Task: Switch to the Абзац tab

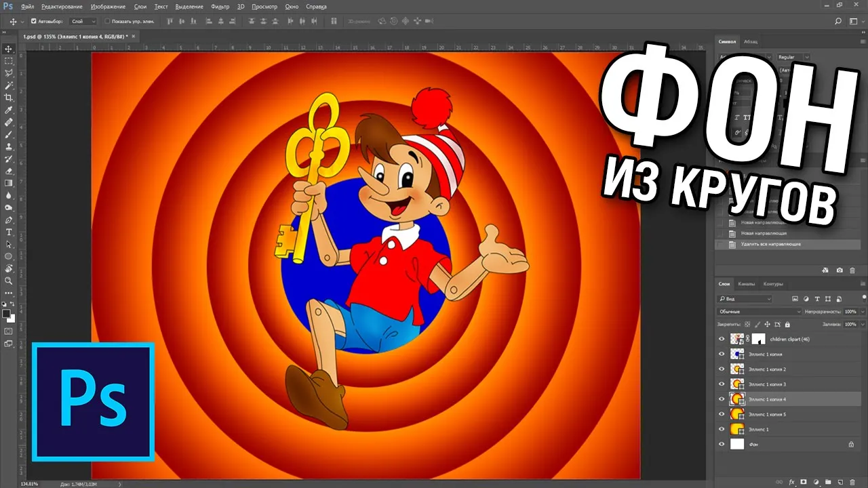Action: pyautogui.click(x=751, y=41)
